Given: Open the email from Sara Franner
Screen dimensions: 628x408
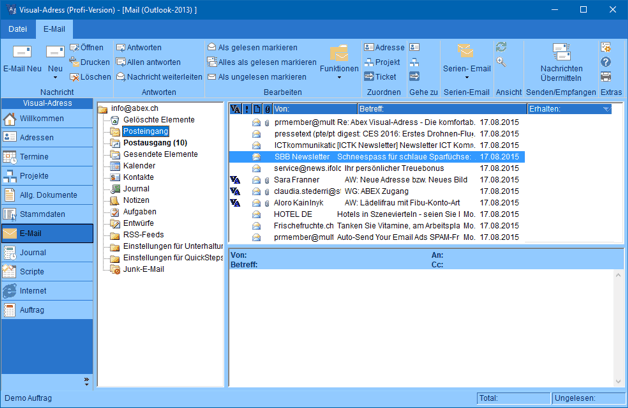Looking at the screenshot, I should point(376,180).
